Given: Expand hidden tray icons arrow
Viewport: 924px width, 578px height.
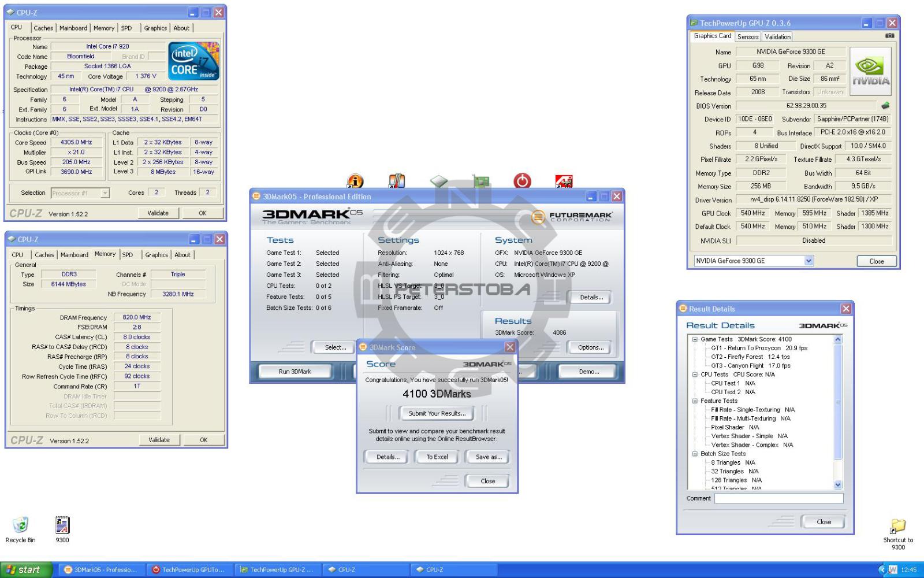Looking at the screenshot, I should click(x=881, y=570).
